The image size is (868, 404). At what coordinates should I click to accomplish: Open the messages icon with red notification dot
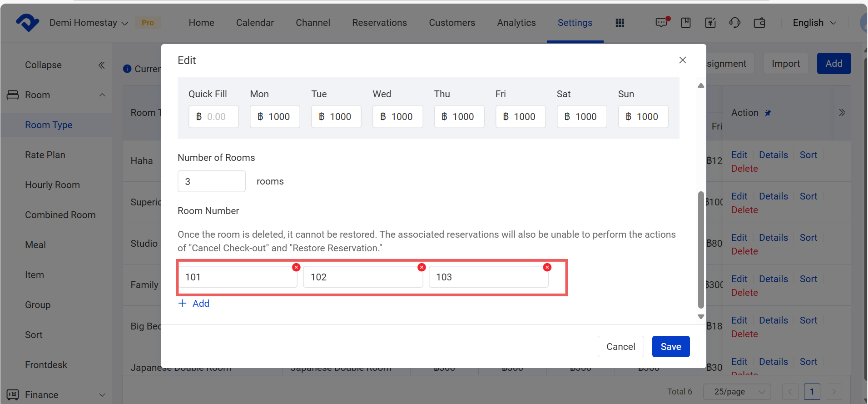pyautogui.click(x=661, y=23)
